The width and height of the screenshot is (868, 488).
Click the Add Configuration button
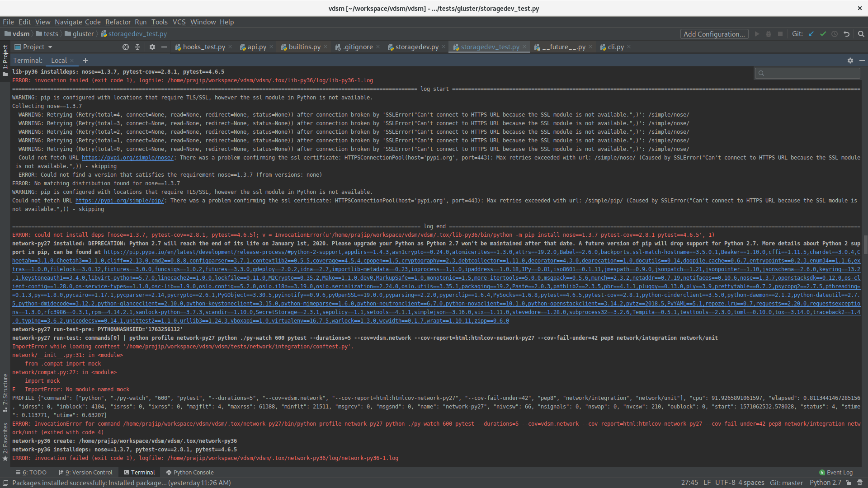[714, 34]
